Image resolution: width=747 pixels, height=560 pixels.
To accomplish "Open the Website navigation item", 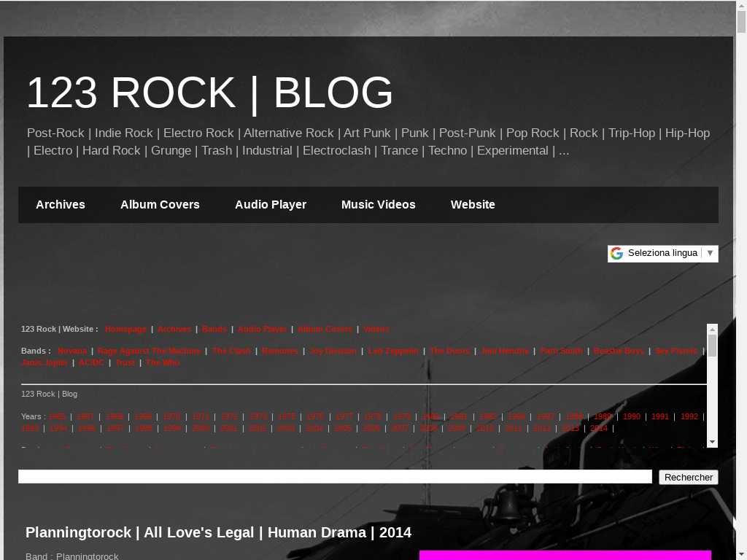I will (x=473, y=205).
